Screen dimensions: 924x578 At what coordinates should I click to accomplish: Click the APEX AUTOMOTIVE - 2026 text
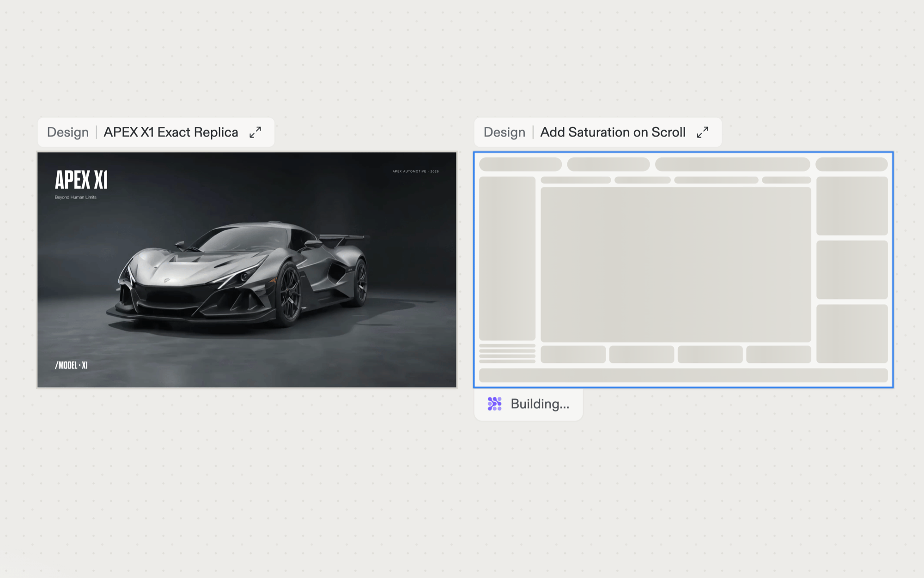(415, 171)
